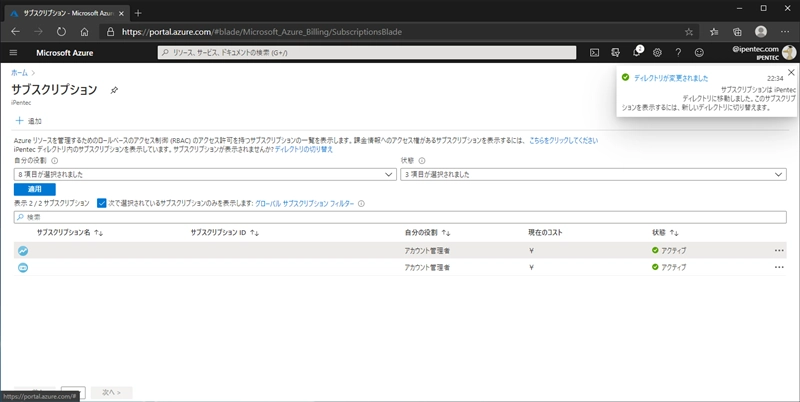Click the ディレクトリが変更されました notification title
Image resolution: width=800 pixels, height=402 pixels.
(x=671, y=78)
